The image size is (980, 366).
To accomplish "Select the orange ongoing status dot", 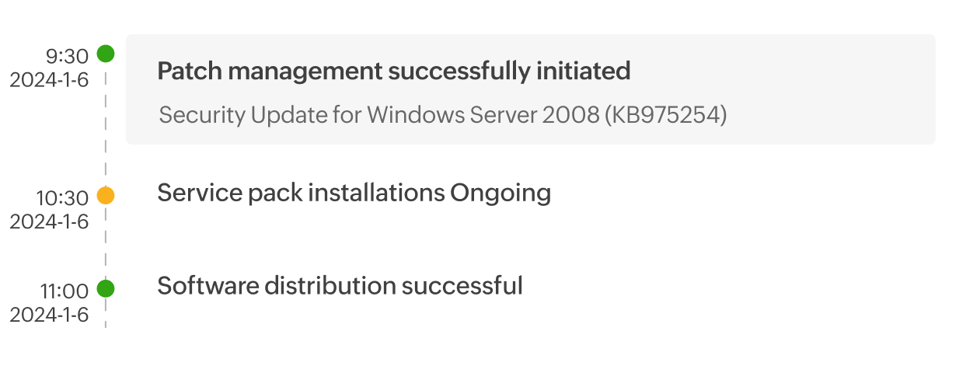I will (x=106, y=196).
